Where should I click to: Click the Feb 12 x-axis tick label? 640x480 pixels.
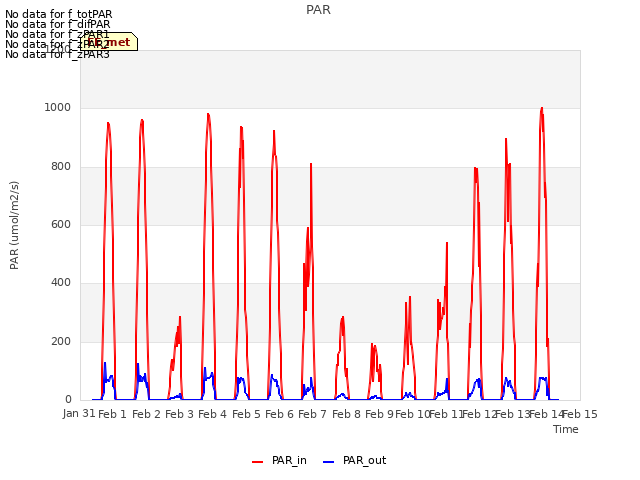point(480,414)
